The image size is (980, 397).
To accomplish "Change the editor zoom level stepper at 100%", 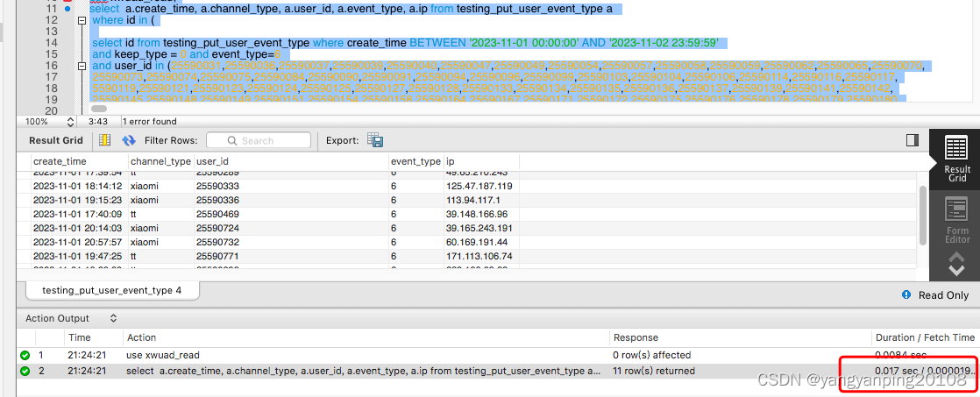I will point(70,121).
